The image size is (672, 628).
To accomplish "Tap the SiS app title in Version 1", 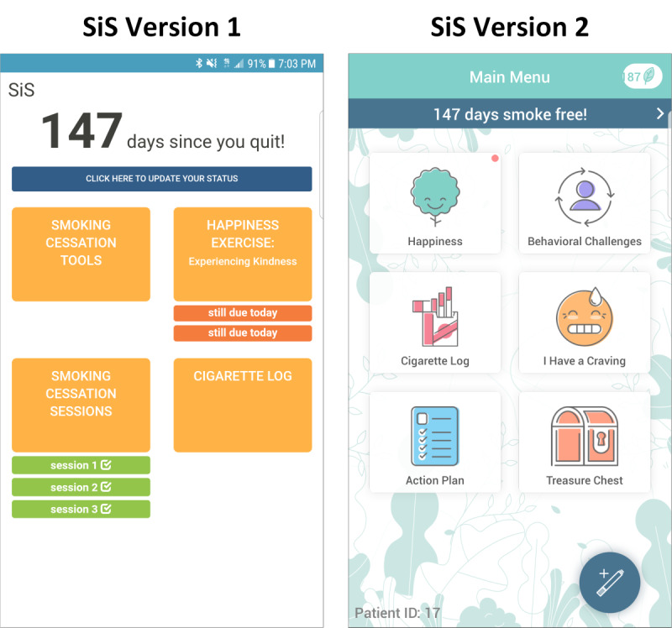I will pos(22,90).
